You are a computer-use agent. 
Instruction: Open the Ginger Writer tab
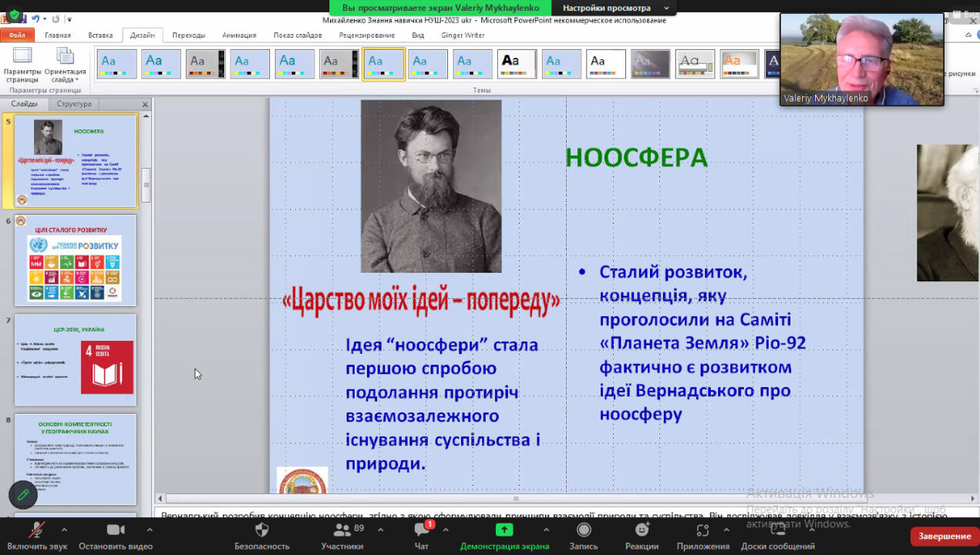pos(463,35)
